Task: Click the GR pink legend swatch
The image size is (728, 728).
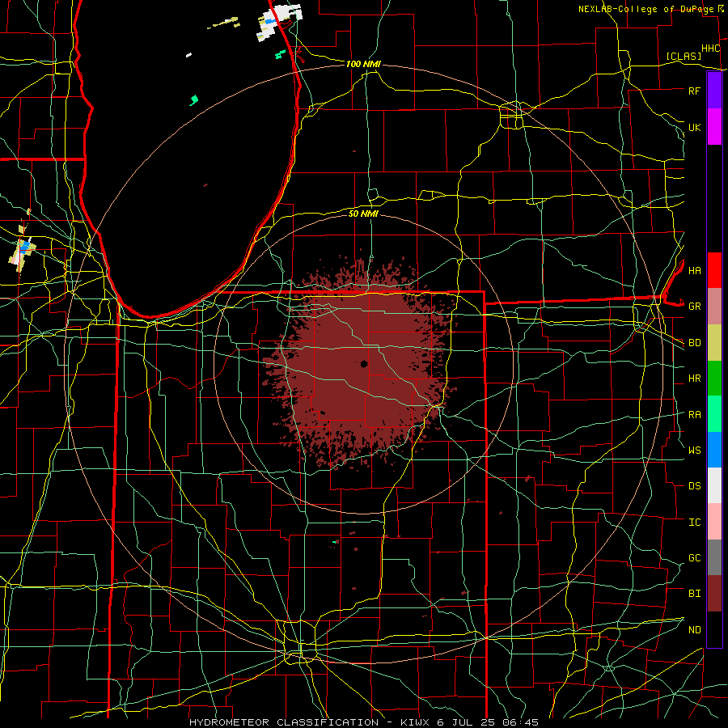Action: (714, 307)
